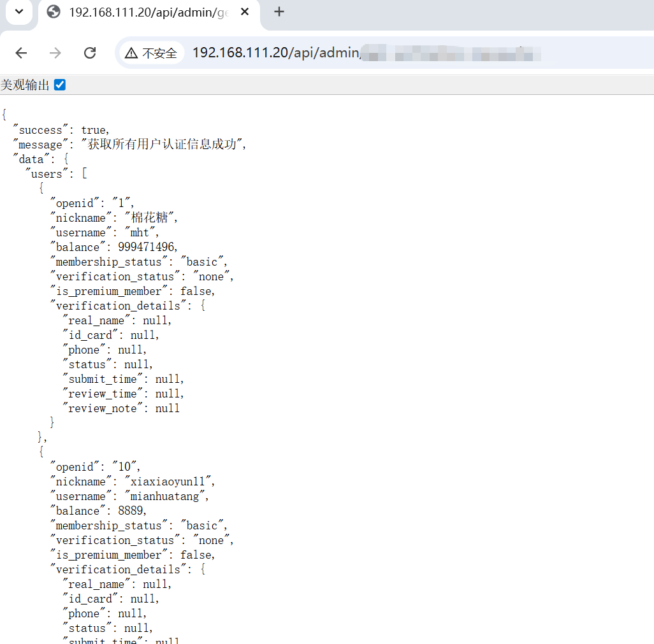Image resolution: width=654 pixels, height=644 pixels.
Task: Open the tab search dropdown chevron
Action: [x=19, y=12]
